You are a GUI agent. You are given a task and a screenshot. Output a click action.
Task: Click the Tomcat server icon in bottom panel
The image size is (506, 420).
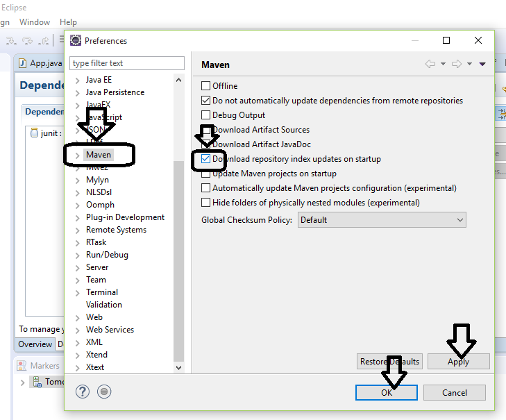coord(37,382)
